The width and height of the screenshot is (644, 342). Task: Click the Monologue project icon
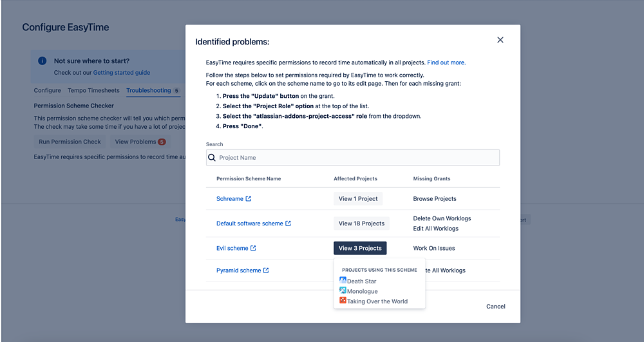343,291
